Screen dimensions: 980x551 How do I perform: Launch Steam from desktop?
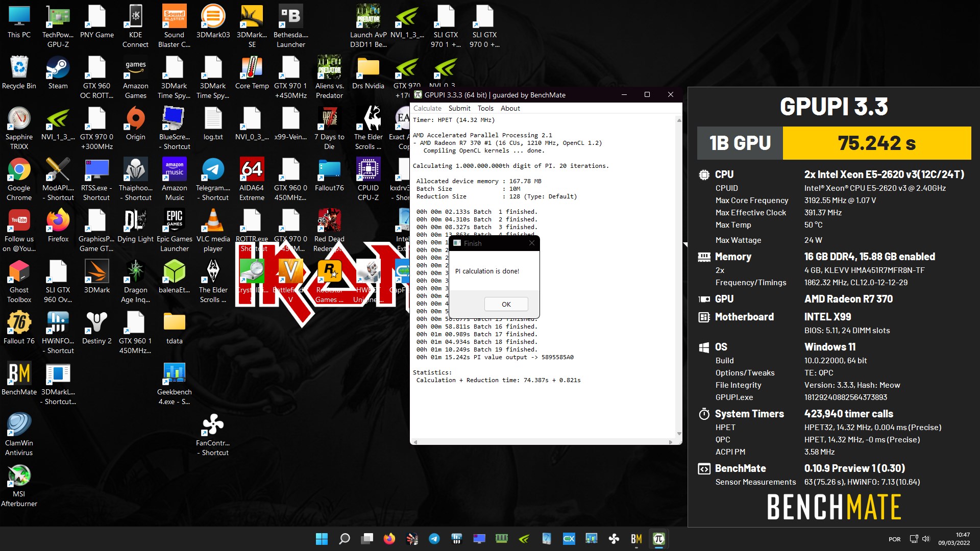click(58, 73)
